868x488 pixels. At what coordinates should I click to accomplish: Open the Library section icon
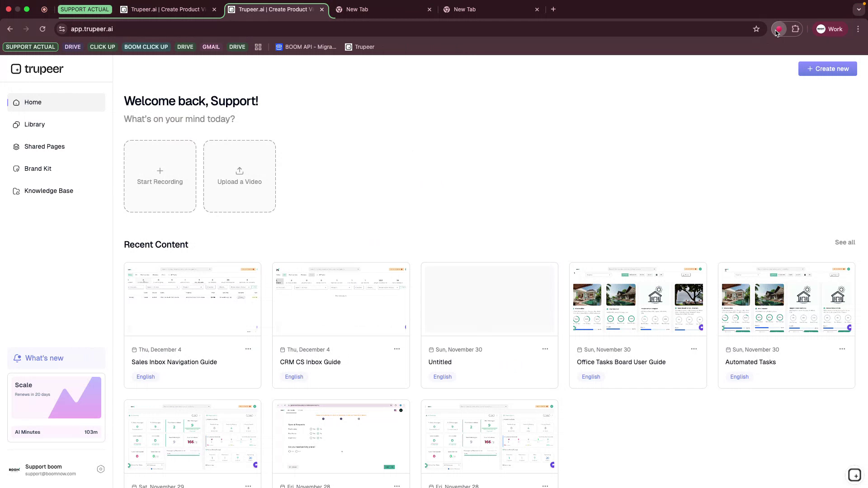(x=16, y=124)
